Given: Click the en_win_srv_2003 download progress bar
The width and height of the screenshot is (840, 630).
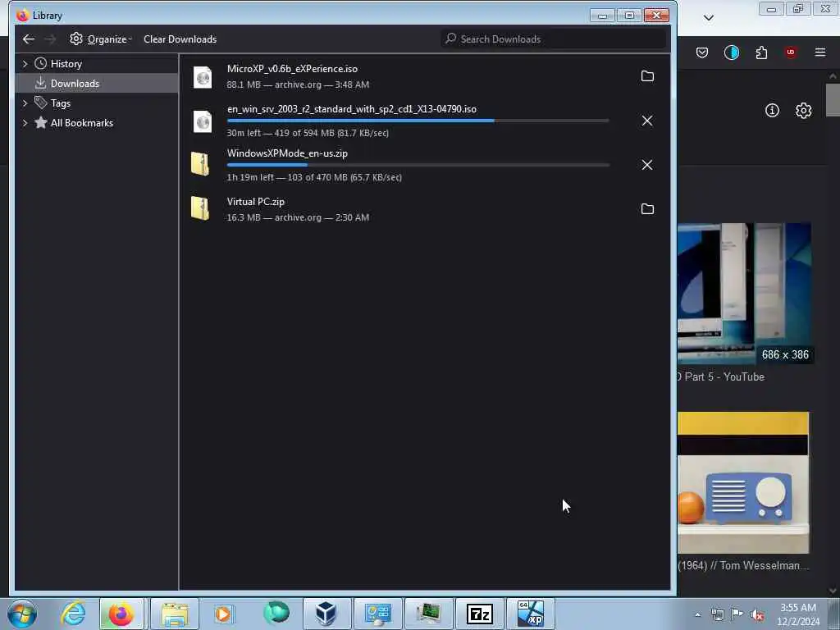Looking at the screenshot, I should (418, 121).
